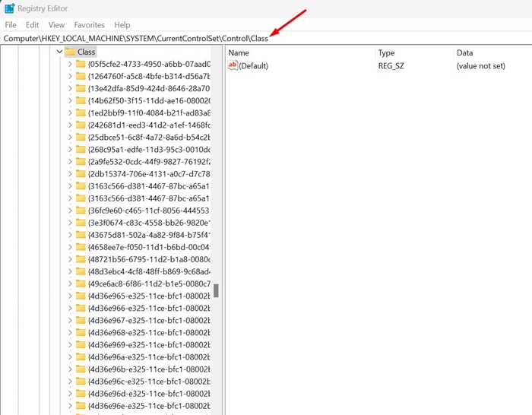Expand the {48d3ebc4-4cf8 key chevron

tap(70, 272)
